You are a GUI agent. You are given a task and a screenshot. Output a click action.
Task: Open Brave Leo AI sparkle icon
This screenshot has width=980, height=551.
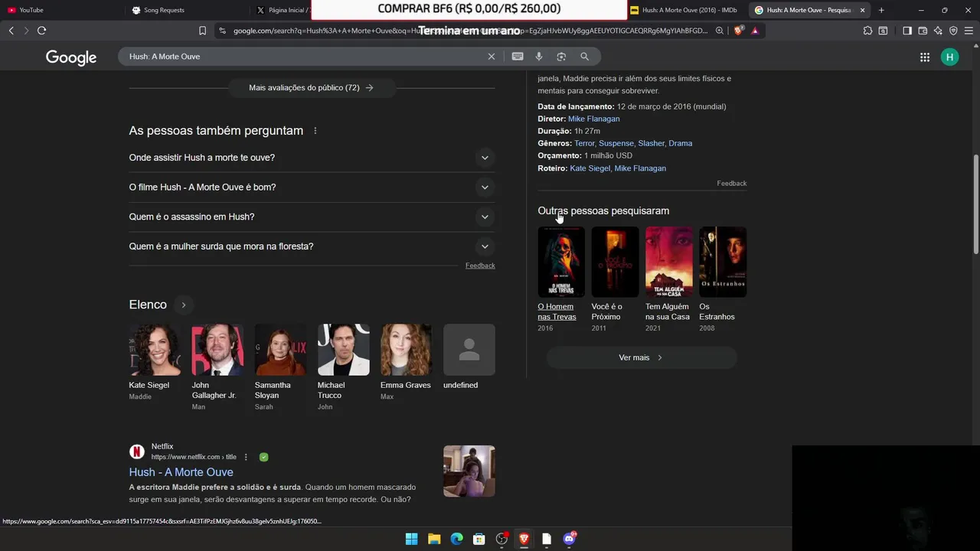(x=938, y=31)
